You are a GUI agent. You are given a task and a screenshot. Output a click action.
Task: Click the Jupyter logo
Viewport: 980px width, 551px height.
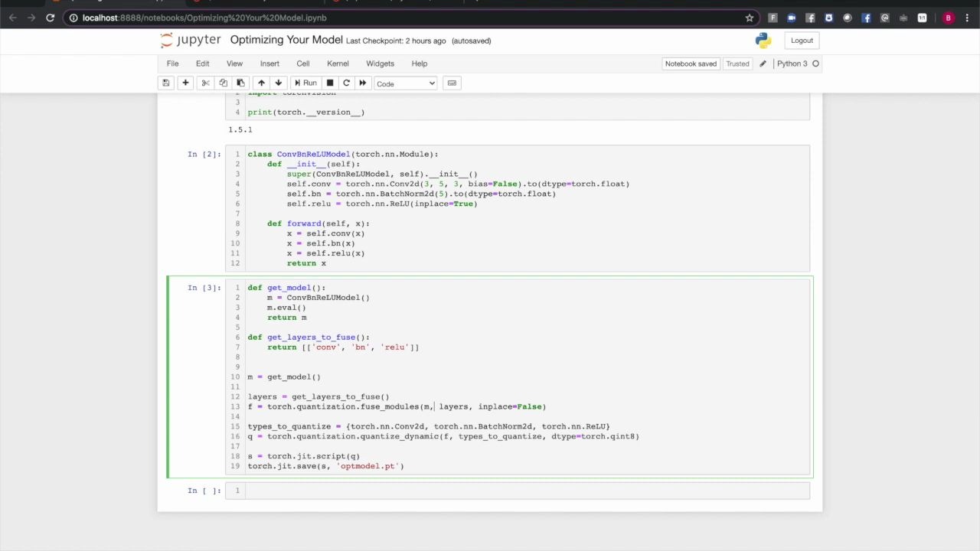tap(190, 41)
